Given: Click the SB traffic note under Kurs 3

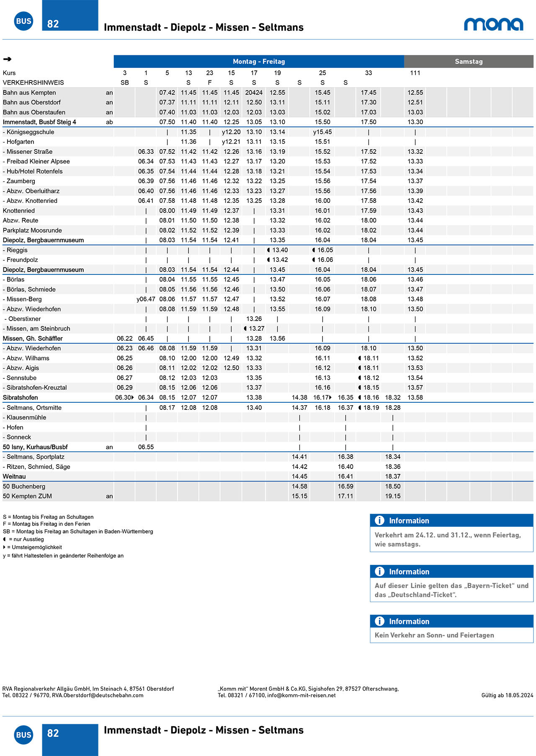Looking at the screenshot, I should pos(125,83).
